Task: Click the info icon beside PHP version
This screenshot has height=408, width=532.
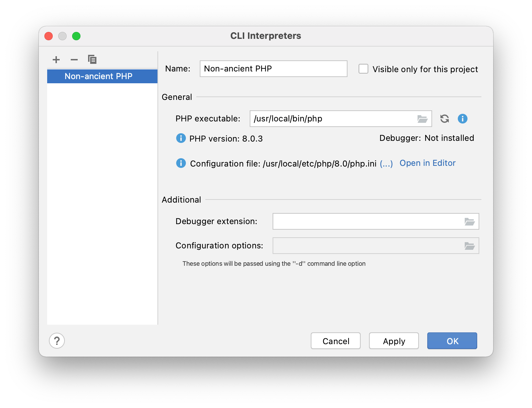Action: click(181, 138)
